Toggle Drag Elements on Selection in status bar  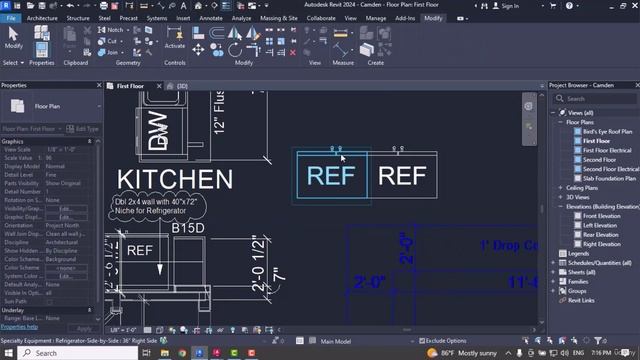pos(574,340)
